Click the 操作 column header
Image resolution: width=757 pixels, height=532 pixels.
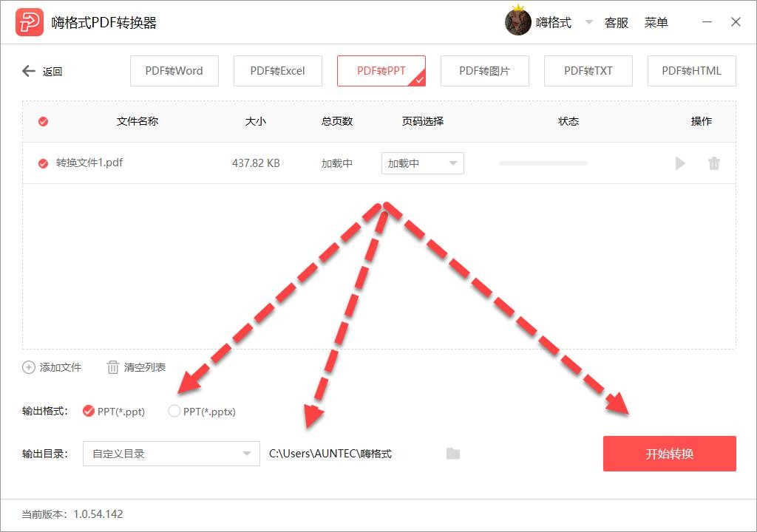(x=701, y=121)
